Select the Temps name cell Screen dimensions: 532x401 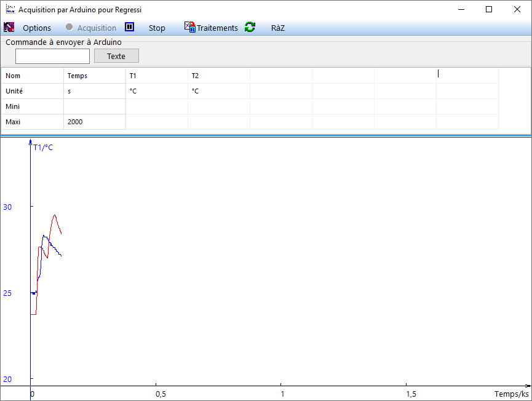pos(95,76)
